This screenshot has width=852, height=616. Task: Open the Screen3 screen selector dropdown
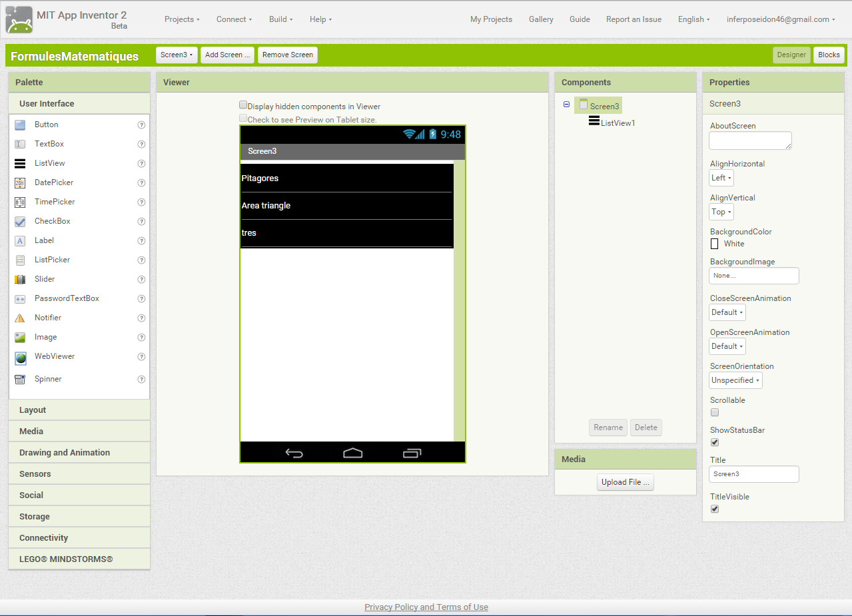pyautogui.click(x=177, y=55)
